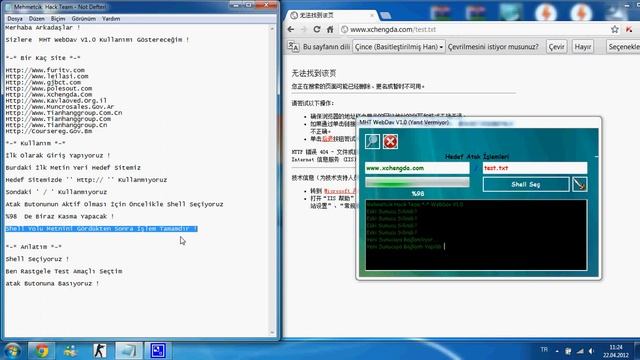
Task: Click the line Http://www.furitv.com in Notepad
Action: tap(45, 70)
